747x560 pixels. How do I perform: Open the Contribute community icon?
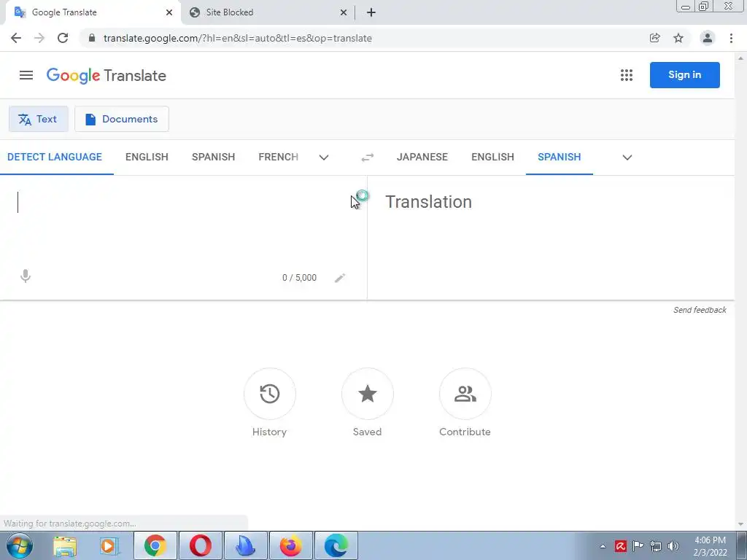pos(465,394)
